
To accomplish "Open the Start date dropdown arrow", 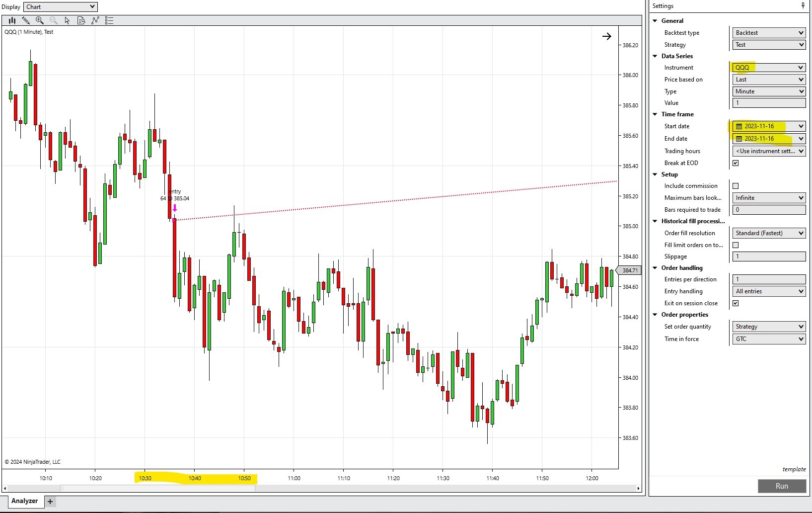I will coord(801,126).
